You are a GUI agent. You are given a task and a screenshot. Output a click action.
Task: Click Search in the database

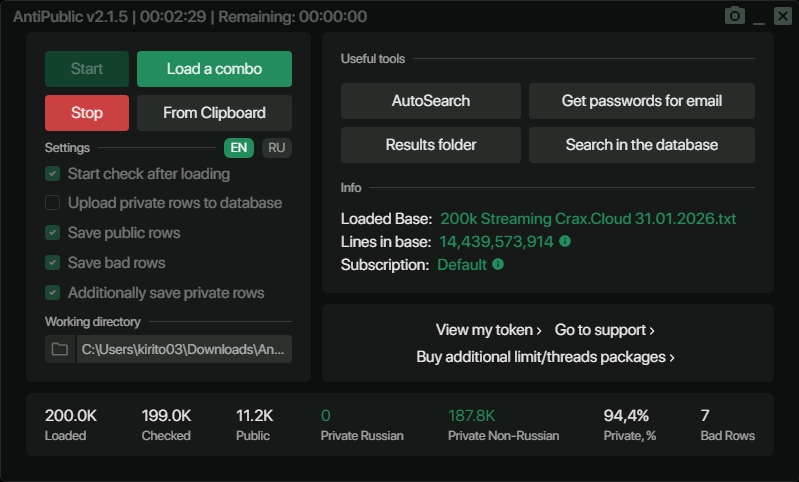641,145
